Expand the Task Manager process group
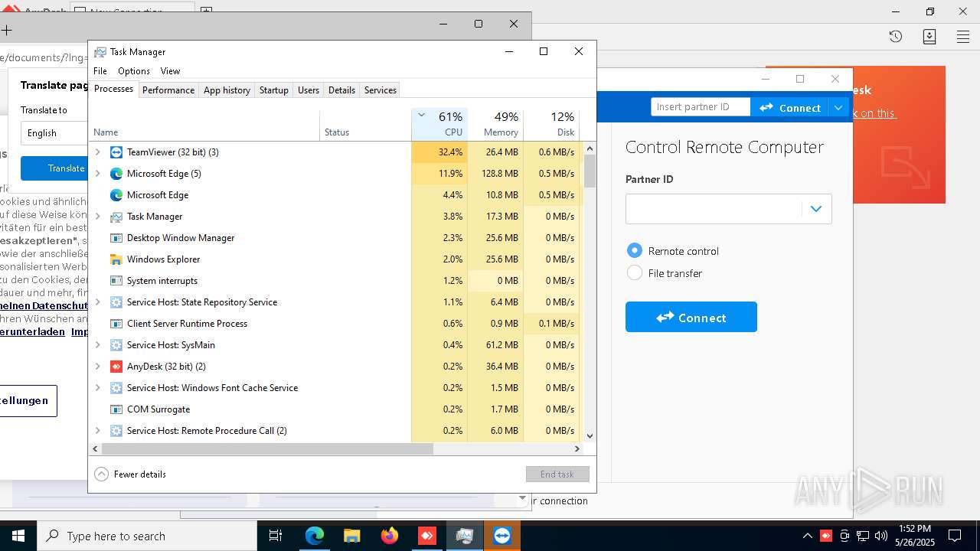This screenshot has width=980, height=551. coord(97,217)
